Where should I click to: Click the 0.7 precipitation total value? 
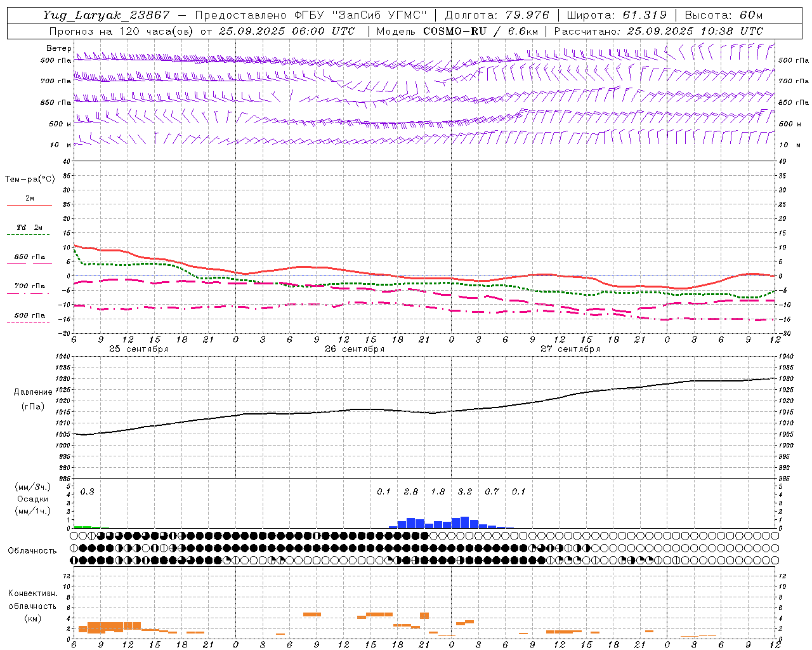[x=492, y=491]
